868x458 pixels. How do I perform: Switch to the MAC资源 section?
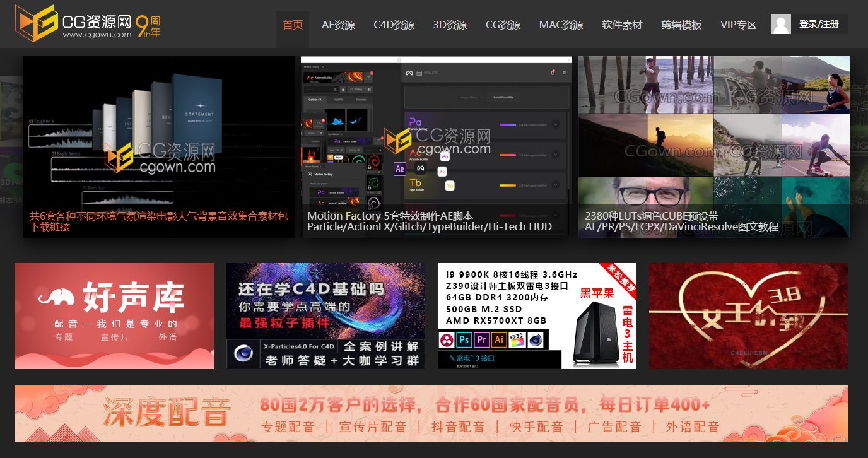click(x=561, y=25)
